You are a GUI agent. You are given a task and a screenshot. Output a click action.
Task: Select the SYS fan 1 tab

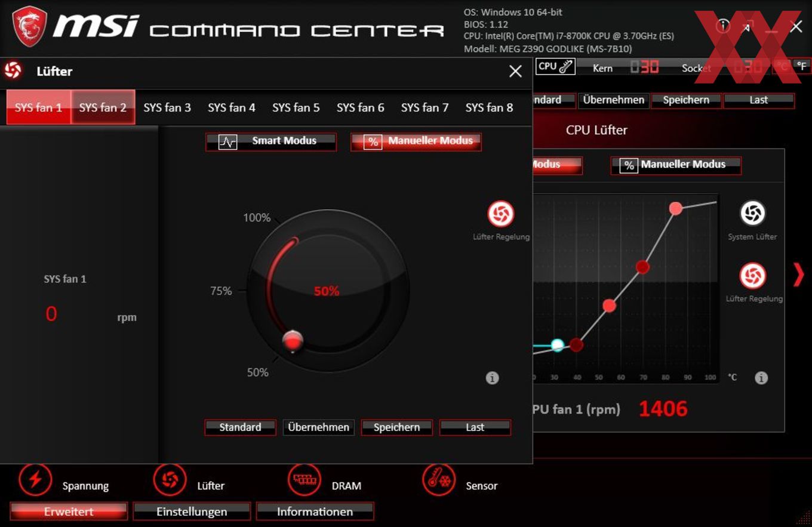pos(39,107)
